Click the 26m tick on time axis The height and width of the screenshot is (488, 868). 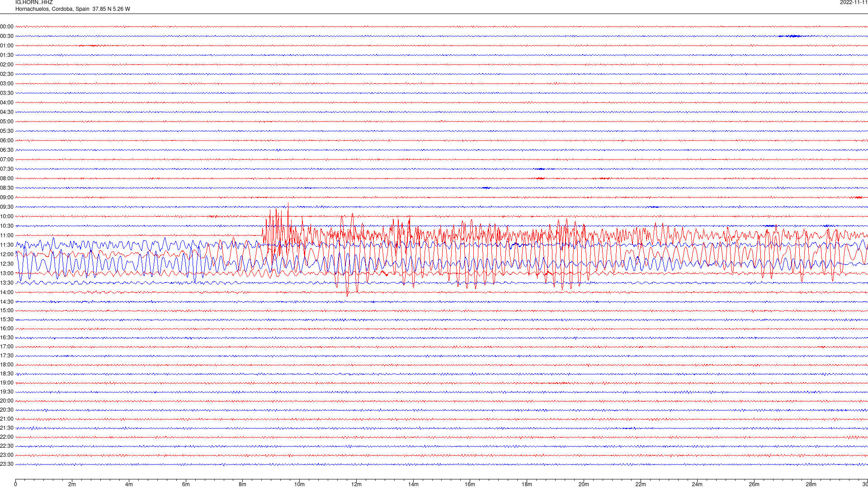pyautogui.click(x=754, y=484)
